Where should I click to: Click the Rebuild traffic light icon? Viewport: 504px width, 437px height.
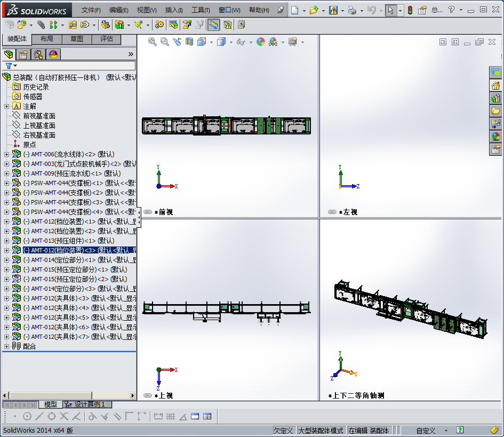[410, 10]
